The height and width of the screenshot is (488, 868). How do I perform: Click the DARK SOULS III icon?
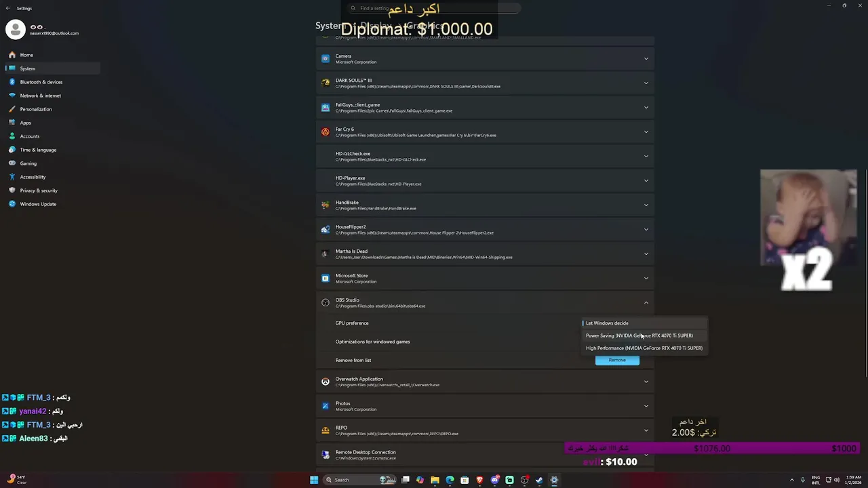coord(325,83)
